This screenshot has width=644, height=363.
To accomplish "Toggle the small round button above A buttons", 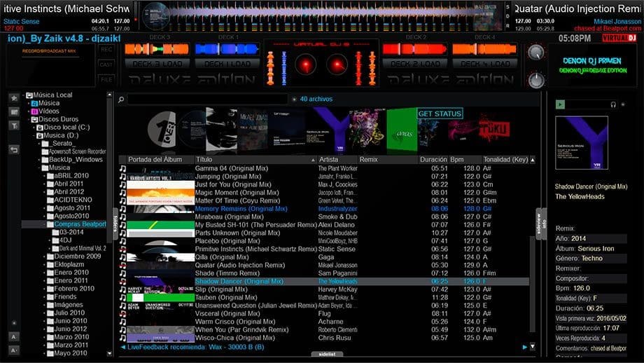I will click(13, 323).
